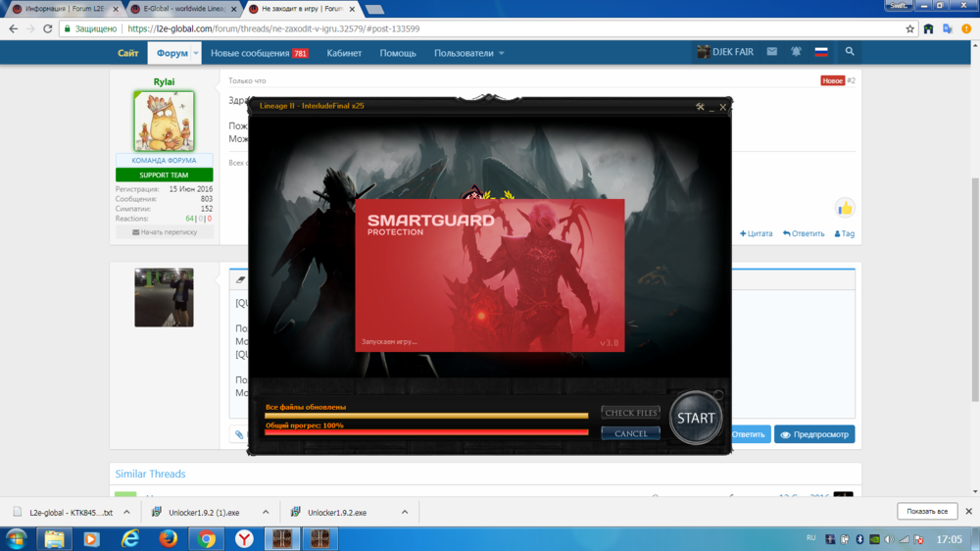Open the Форум tab

[171, 53]
